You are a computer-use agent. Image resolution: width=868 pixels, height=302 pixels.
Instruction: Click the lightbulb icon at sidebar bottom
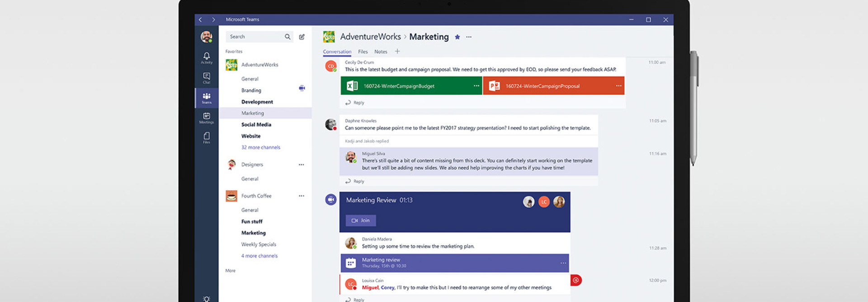[x=207, y=299]
